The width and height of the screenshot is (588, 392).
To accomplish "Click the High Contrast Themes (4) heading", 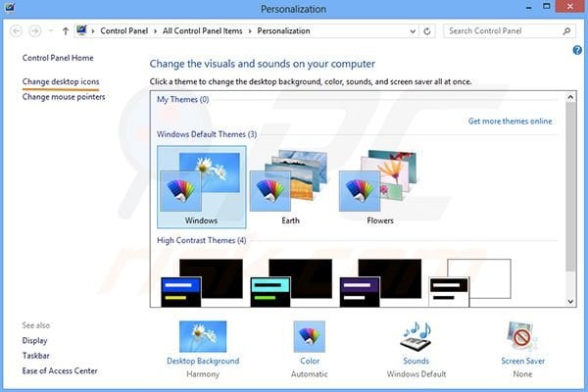I will [201, 240].
